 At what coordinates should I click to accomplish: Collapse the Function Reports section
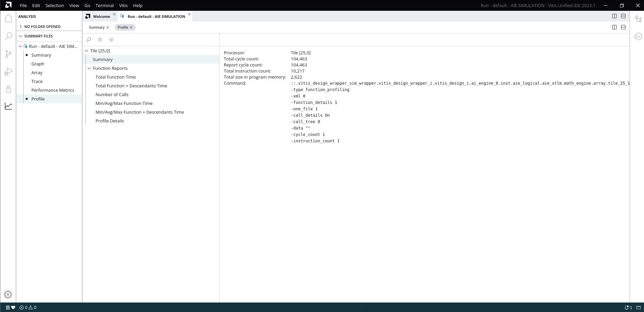tap(89, 68)
